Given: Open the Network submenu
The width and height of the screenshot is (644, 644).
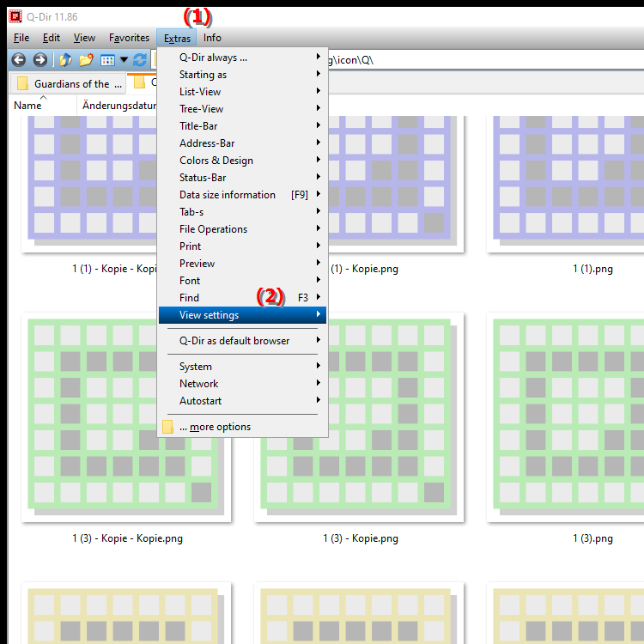Looking at the screenshot, I should (x=242, y=384).
